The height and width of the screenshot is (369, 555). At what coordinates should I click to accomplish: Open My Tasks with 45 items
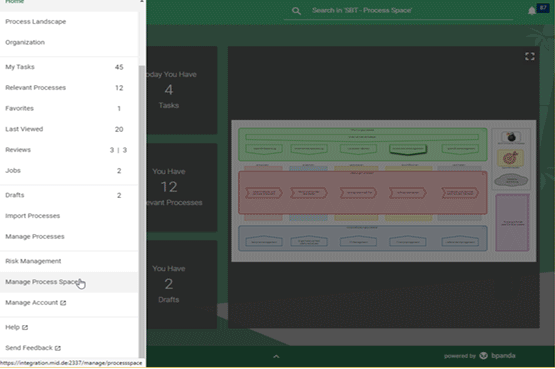click(x=69, y=67)
